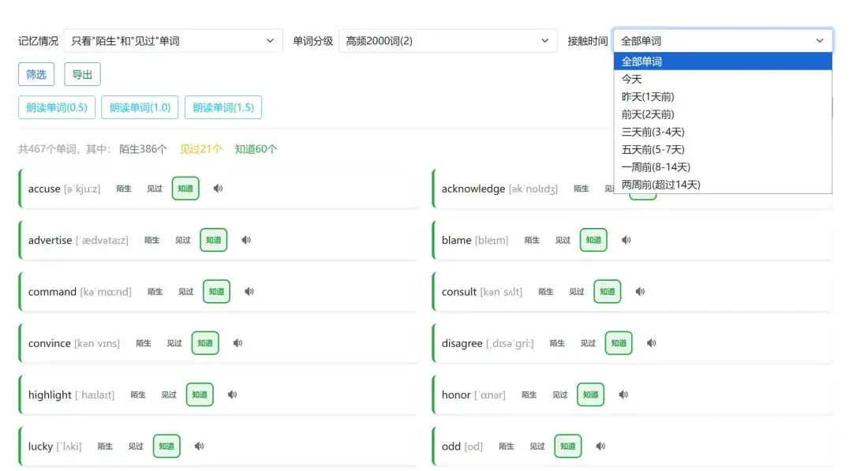Screen dimensions: 868x471
Task: Toggle 见过 status for lucky
Action: (136, 446)
